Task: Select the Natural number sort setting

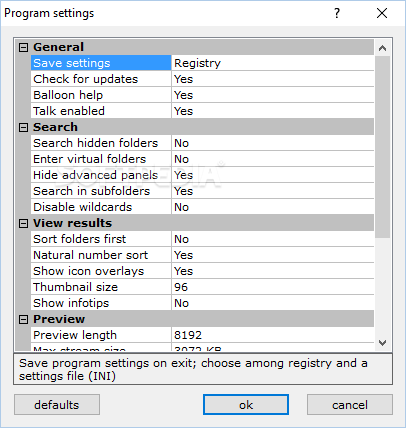Action: [101, 255]
